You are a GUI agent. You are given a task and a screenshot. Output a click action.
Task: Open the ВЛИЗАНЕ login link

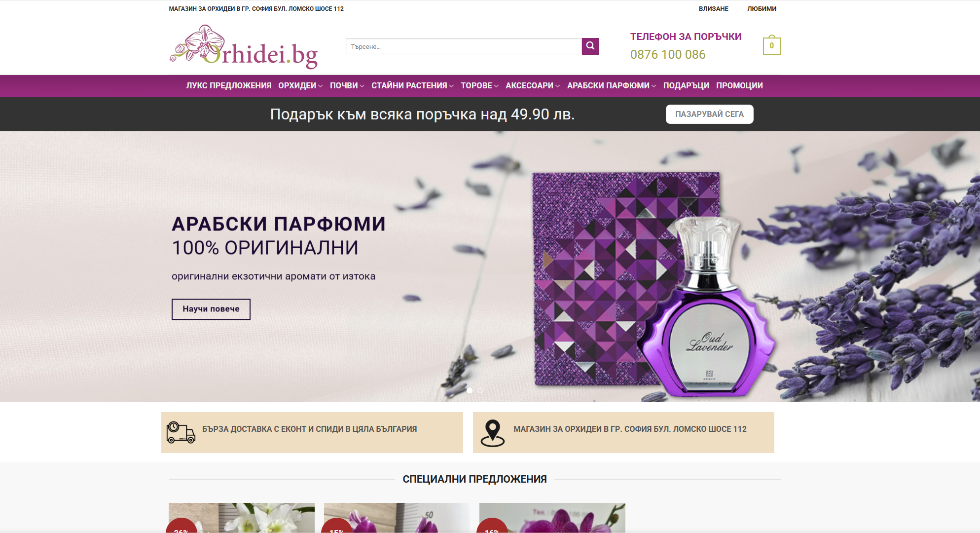713,9
